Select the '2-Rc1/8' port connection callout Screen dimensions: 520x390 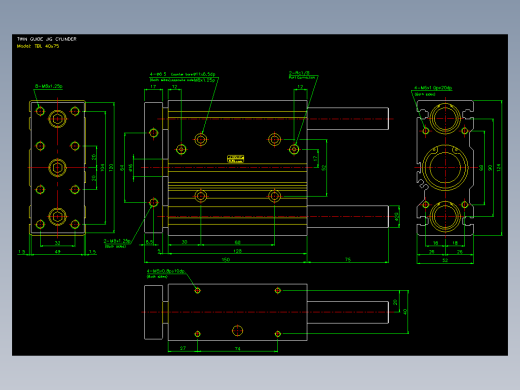[x=299, y=73]
